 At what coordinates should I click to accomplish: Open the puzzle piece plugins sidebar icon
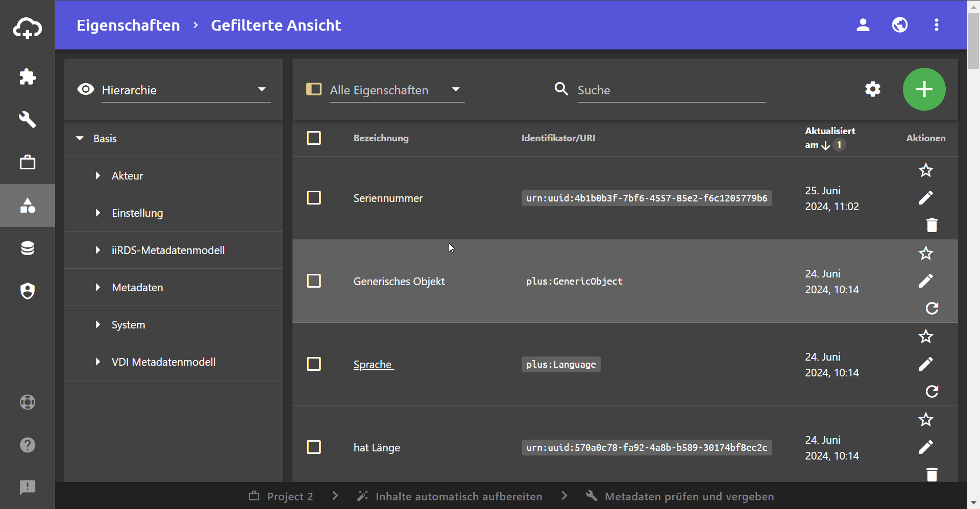(27, 77)
